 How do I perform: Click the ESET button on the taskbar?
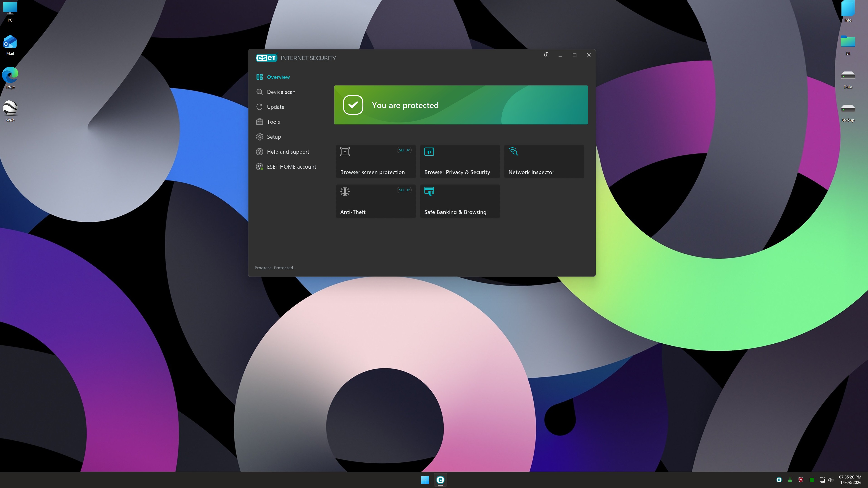[x=440, y=480]
